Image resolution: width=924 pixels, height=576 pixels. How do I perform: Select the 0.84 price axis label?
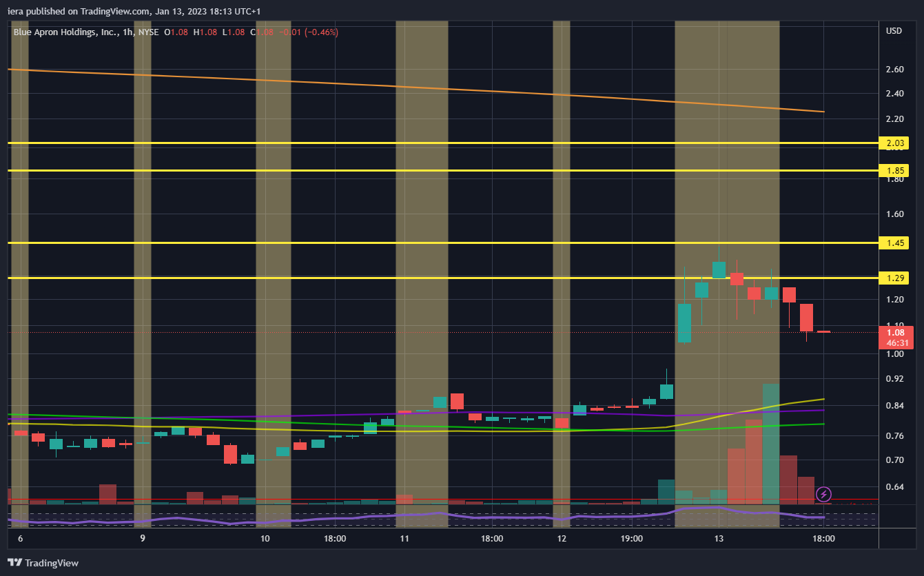point(894,406)
